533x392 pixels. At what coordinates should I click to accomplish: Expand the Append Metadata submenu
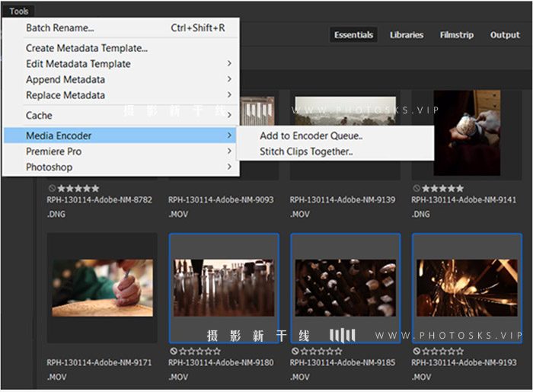pyautogui.click(x=121, y=79)
